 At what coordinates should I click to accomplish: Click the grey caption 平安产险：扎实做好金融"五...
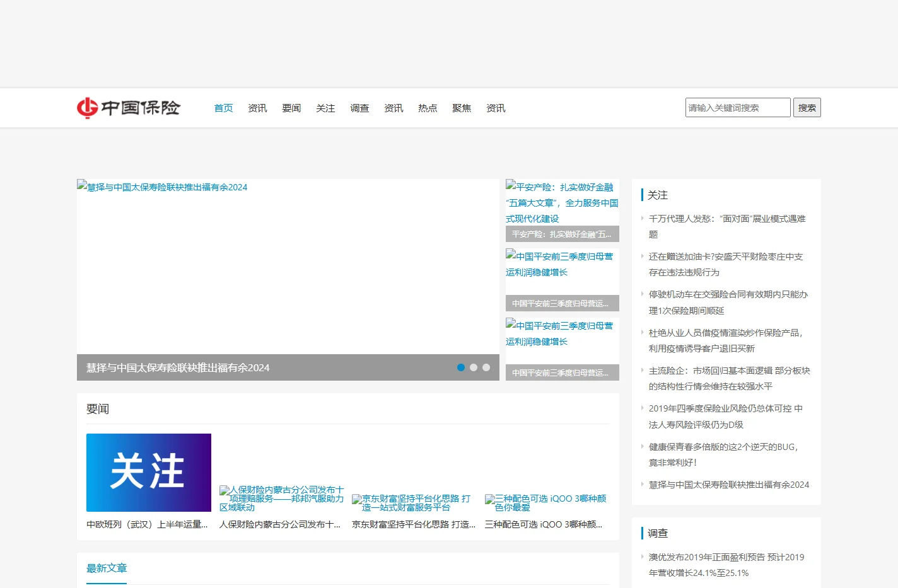pyautogui.click(x=563, y=234)
